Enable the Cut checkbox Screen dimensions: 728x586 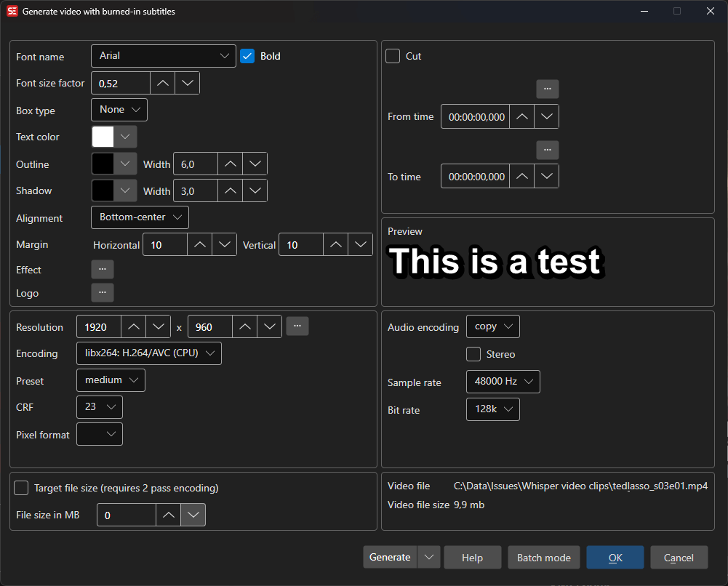pyautogui.click(x=393, y=56)
